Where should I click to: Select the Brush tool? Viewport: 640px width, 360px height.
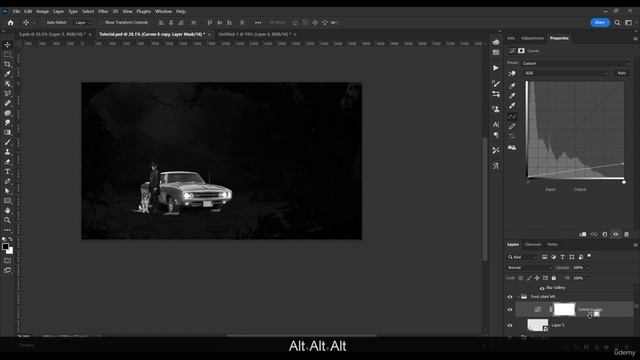7,142
